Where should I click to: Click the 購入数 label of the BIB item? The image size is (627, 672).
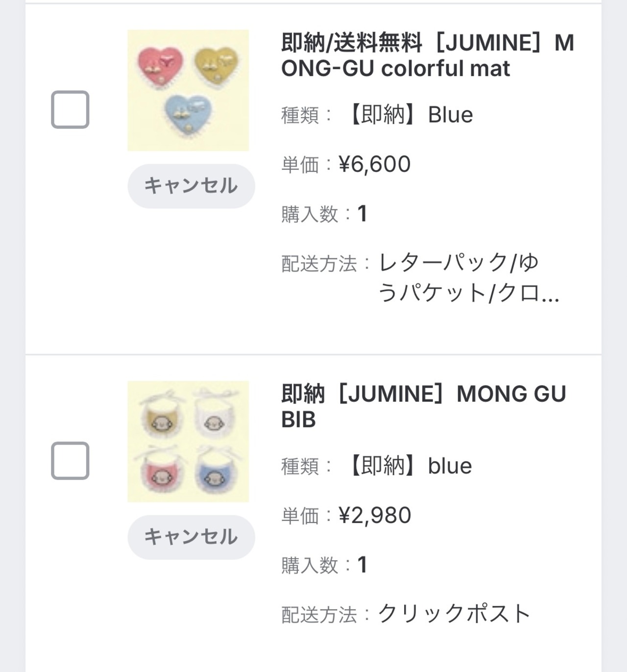(x=310, y=566)
